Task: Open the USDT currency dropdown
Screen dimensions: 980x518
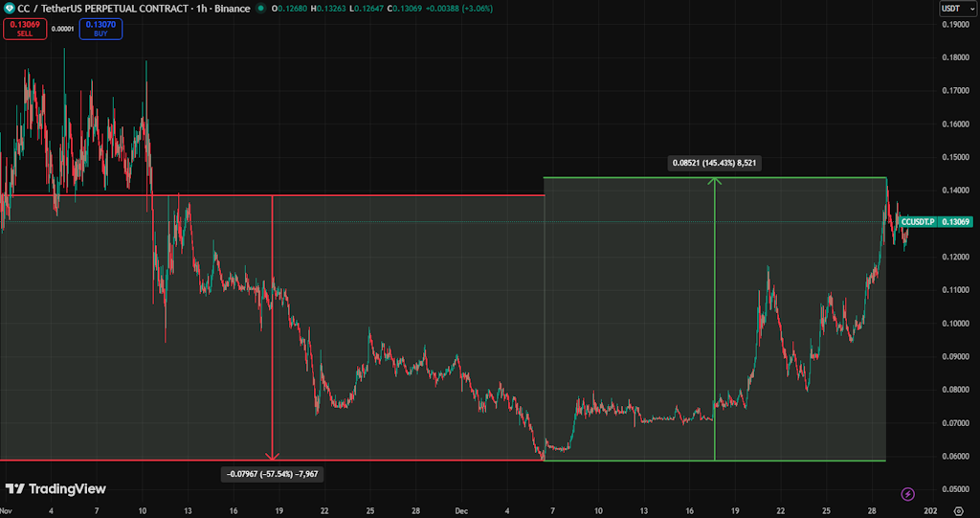Action: pos(950,9)
